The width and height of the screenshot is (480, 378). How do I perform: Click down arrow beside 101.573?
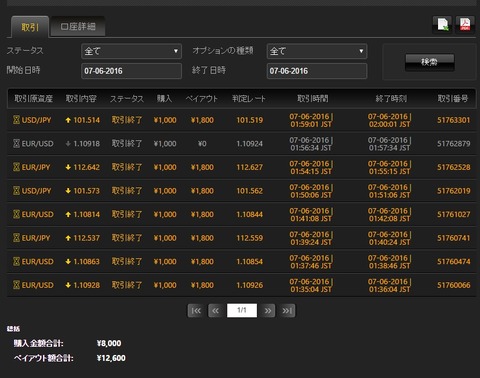click(68, 191)
